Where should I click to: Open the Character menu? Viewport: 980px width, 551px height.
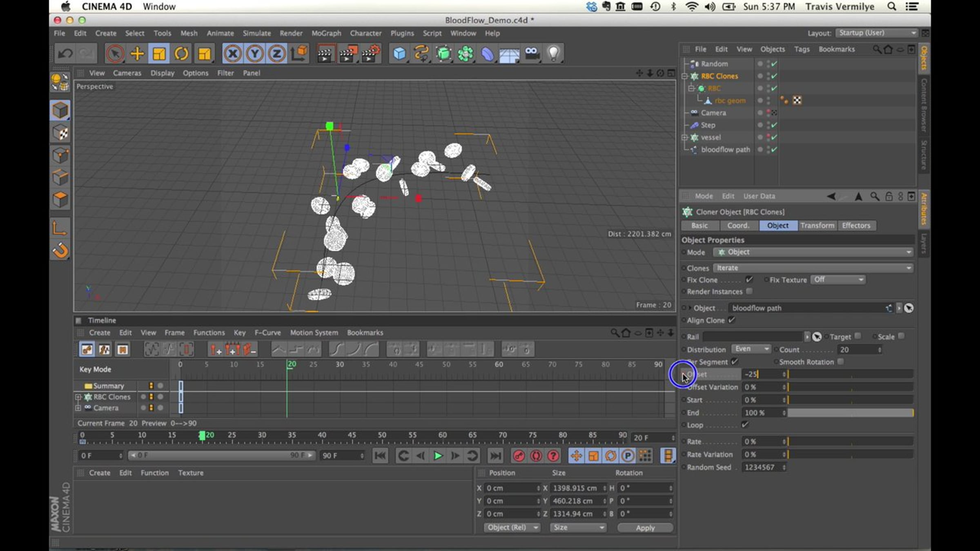coord(365,33)
